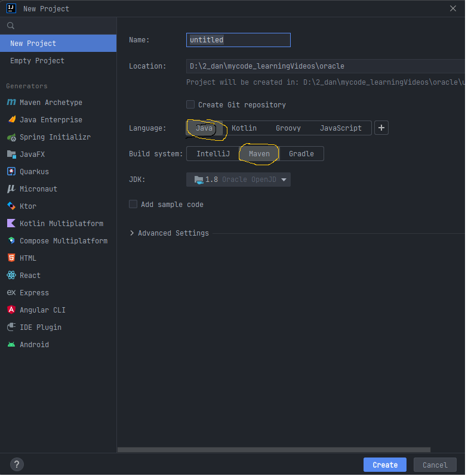Click the Android robot icon
This screenshot has height=476, width=468.
[11, 345]
